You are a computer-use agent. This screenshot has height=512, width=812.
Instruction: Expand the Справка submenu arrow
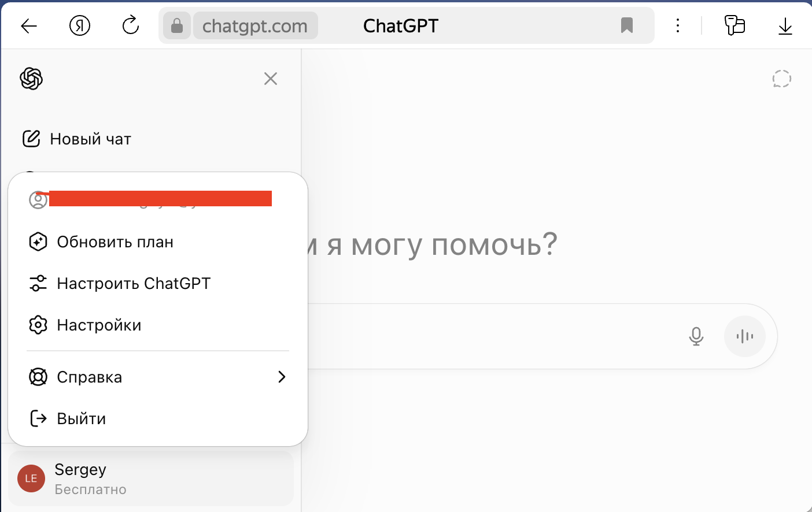pyautogui.click(x=282, y=377)
